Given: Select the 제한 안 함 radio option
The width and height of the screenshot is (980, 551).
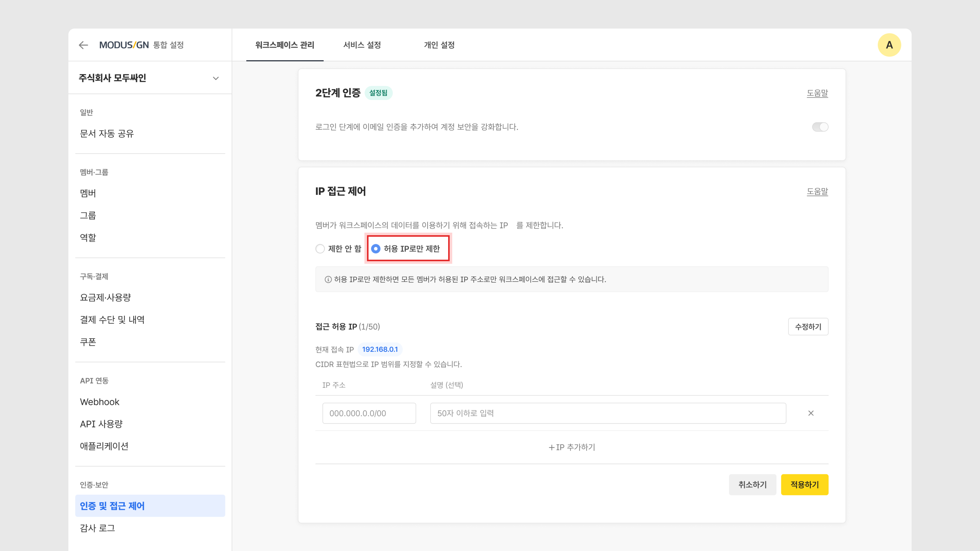Looking at the screenshot, I should point(320,249).
